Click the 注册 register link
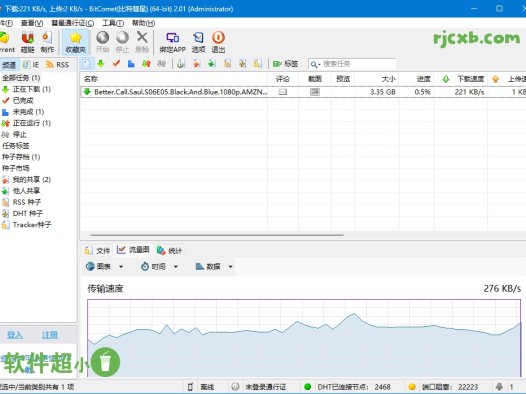526x394 pixels. [50, 335]
